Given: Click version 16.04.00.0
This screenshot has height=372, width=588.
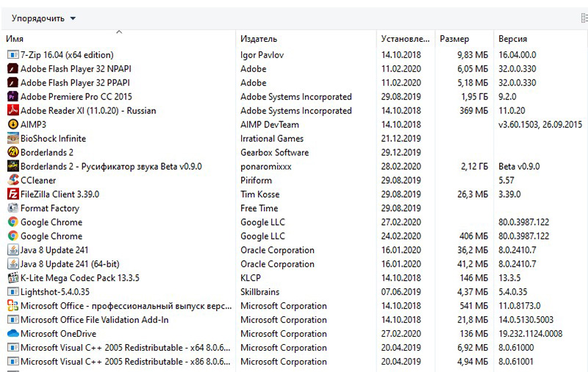Looking at the screenshot, I should coord(517,54).
